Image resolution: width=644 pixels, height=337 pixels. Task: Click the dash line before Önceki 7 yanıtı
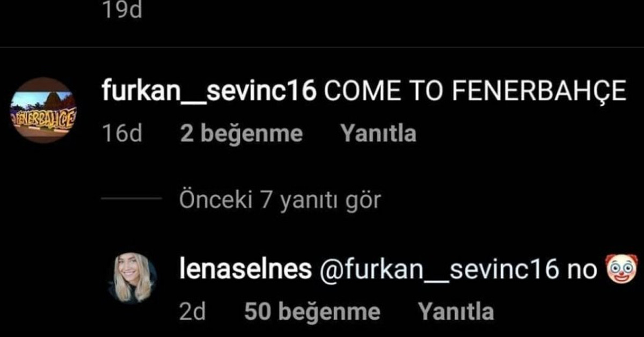tap(131, 199)
